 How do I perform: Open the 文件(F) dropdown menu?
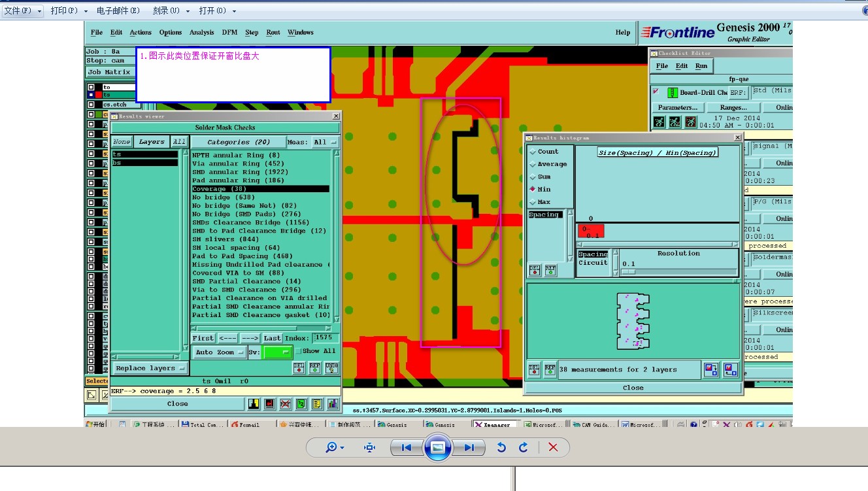pyautogui.click(x=22, y=10)
